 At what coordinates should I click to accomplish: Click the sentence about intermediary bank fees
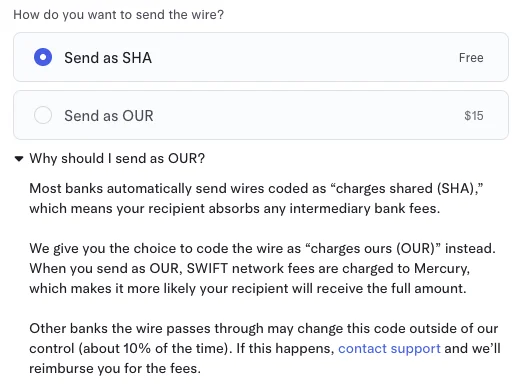[235, 209]
